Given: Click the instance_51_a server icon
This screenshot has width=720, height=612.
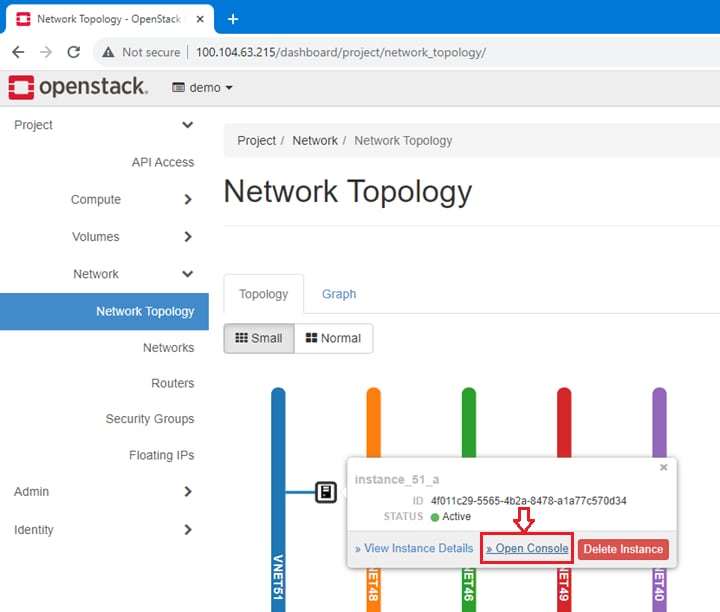Looking at the screenshot, I should [326, 492].
